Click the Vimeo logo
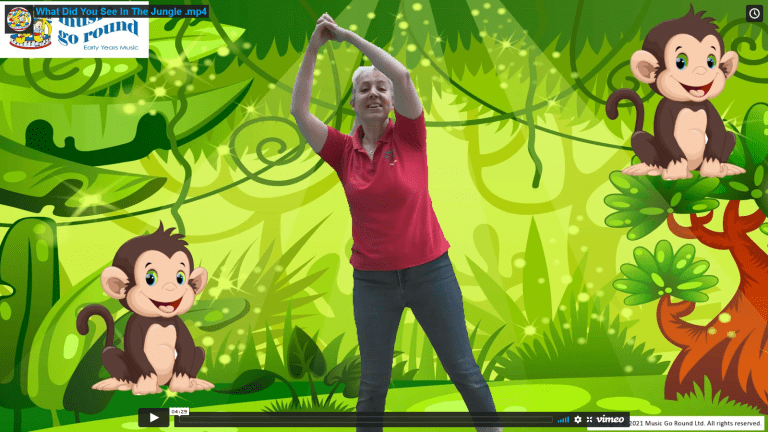The width and height of the screenshot is (768, 432). (610, 419)
